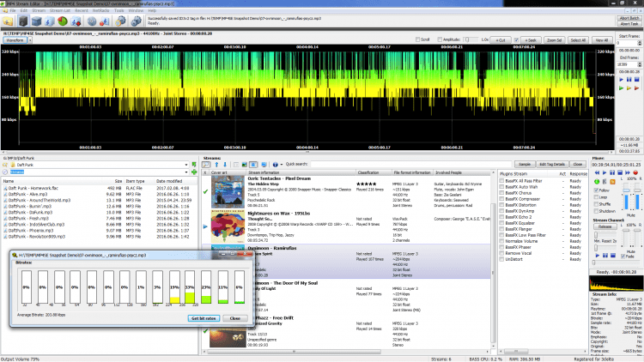Click the green add folder icon
This screenshot has height=362, width=644.
pyautogui.click(x=196, y=172)
